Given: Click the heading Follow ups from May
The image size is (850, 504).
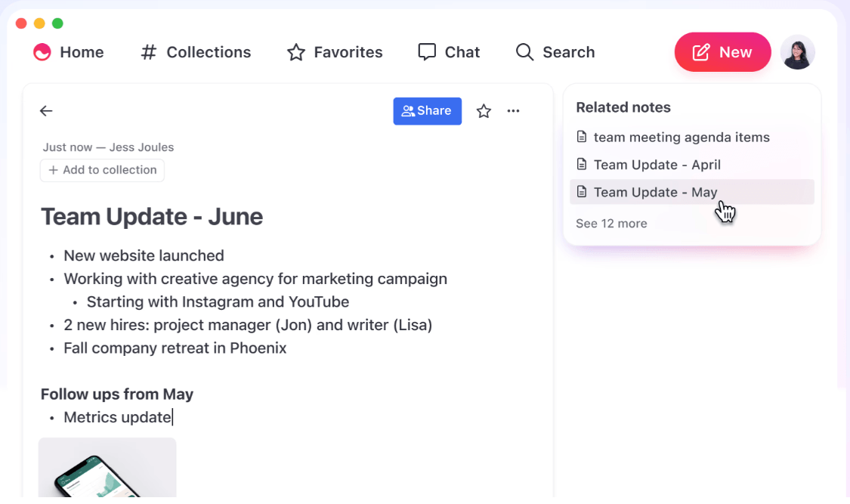Looking at the screenshot, I should coord(117,394).
